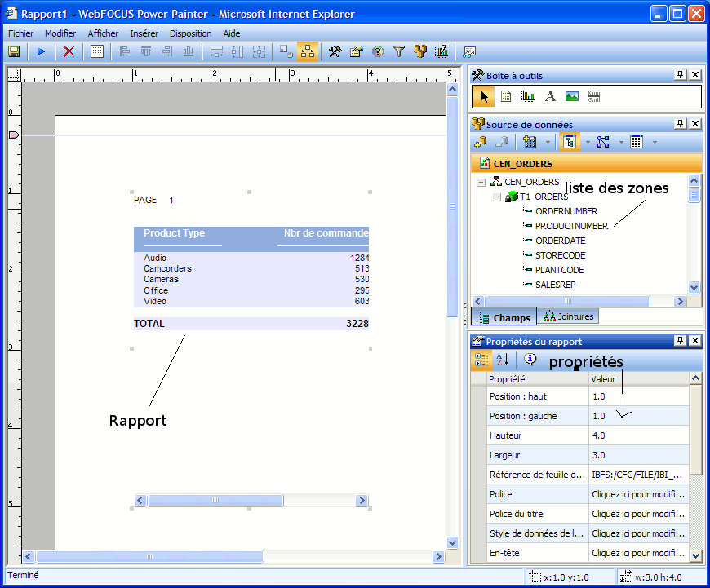Click the Largeur value 3.0 field
The image size is (710, 588).
click(x=638, y=455)
